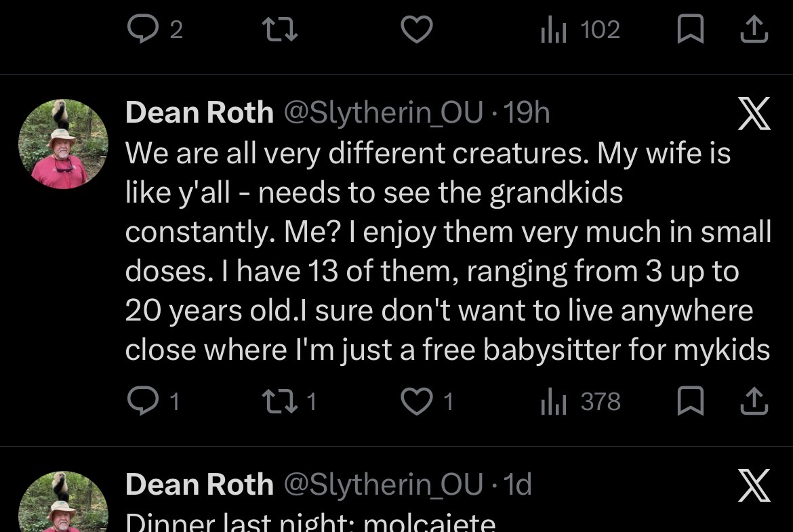Screen dimensions: 793x532
Task: Open Dean Roth name on 19h tweet
Action: (x=199, y=112)
